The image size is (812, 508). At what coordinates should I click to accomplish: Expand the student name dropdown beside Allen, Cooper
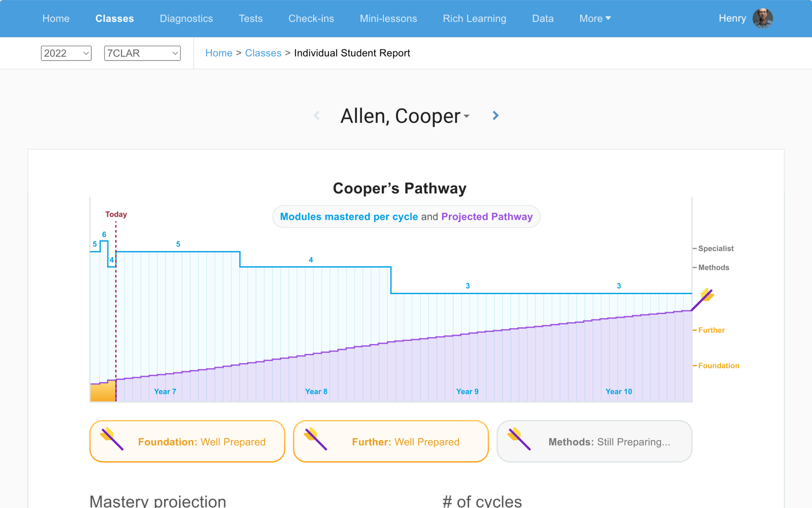tap(466, 116)
